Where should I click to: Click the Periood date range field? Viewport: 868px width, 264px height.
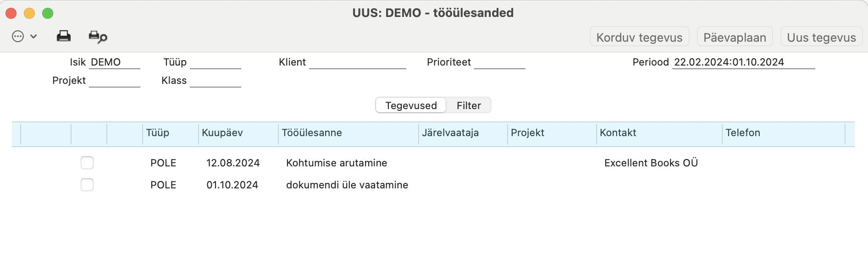pyautogui.click(x=743, y=62)
